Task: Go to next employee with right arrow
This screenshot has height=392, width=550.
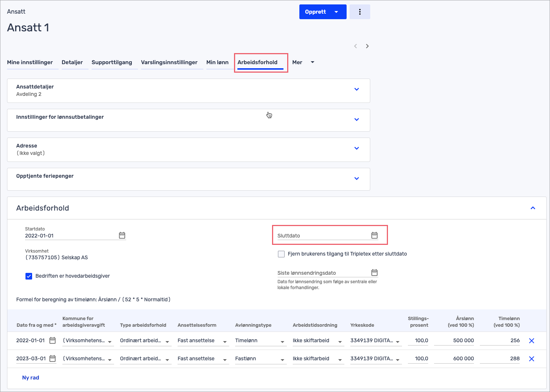Action: [x=367, y=46]
